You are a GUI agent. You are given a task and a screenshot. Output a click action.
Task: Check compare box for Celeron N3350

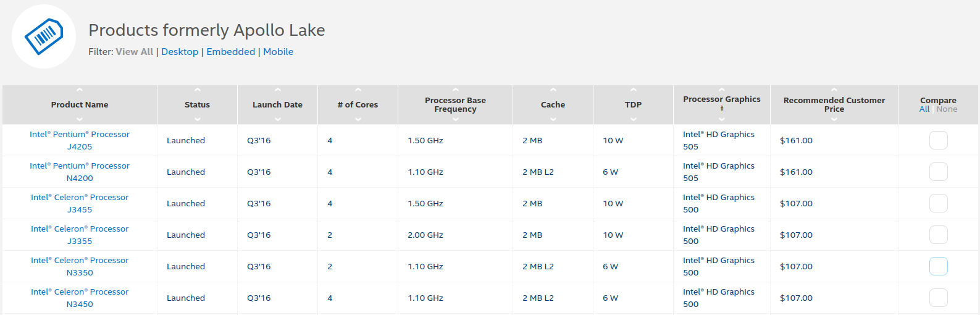coord(938,266)
